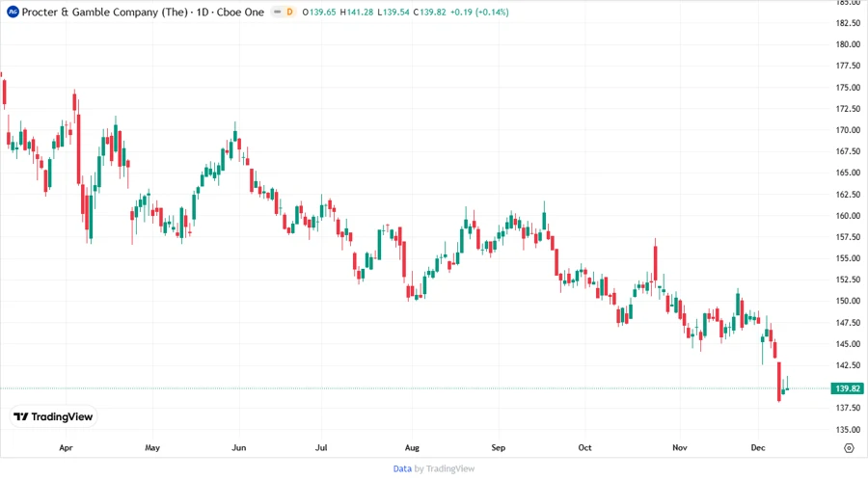Click the current price tag 139.82
The image size is (868, 480).
[847, 388]
